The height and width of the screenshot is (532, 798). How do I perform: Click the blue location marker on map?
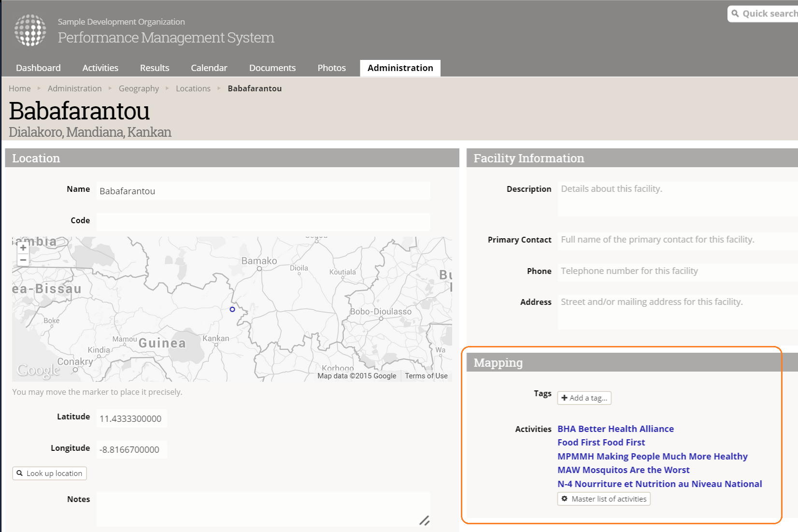[x=232, y=309]
